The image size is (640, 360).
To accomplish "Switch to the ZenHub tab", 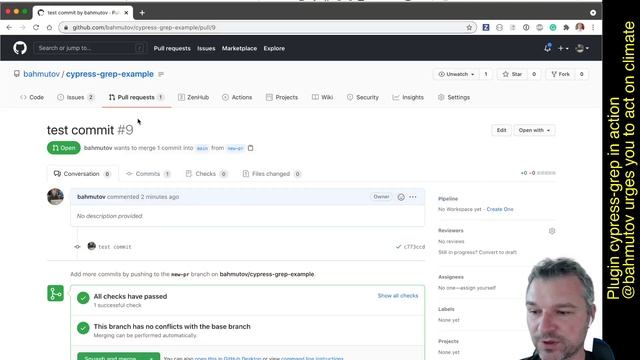I will [x=193, y=97].
